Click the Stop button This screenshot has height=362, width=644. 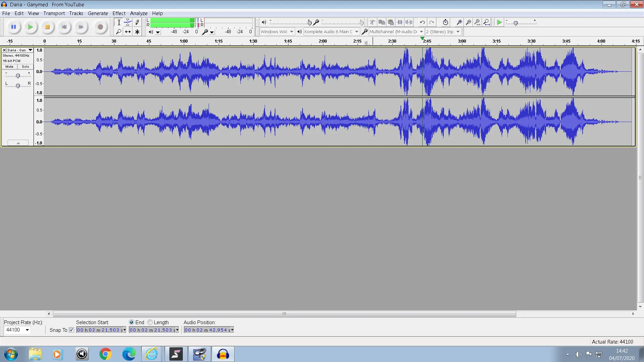(x=47, y=27)
